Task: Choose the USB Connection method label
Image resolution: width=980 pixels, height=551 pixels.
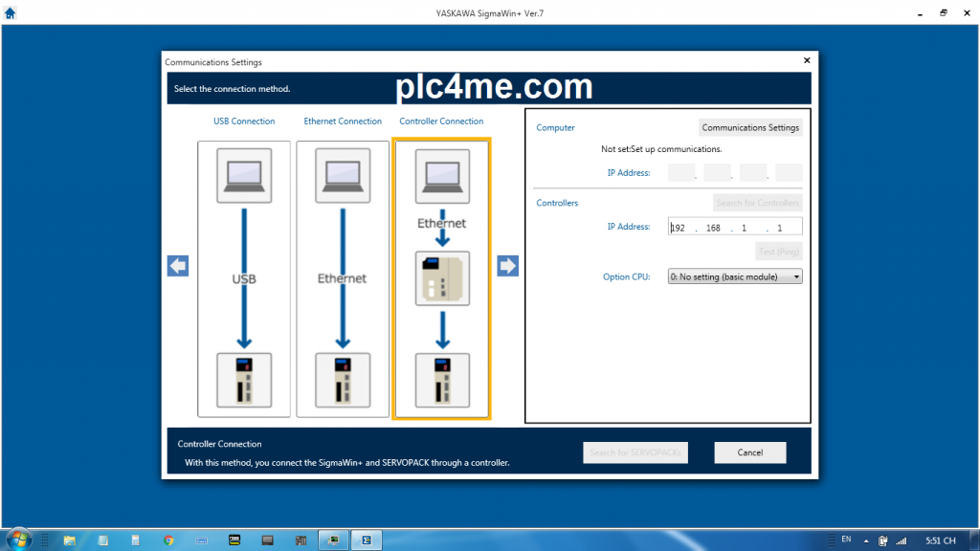Action: tap(244, 121)
